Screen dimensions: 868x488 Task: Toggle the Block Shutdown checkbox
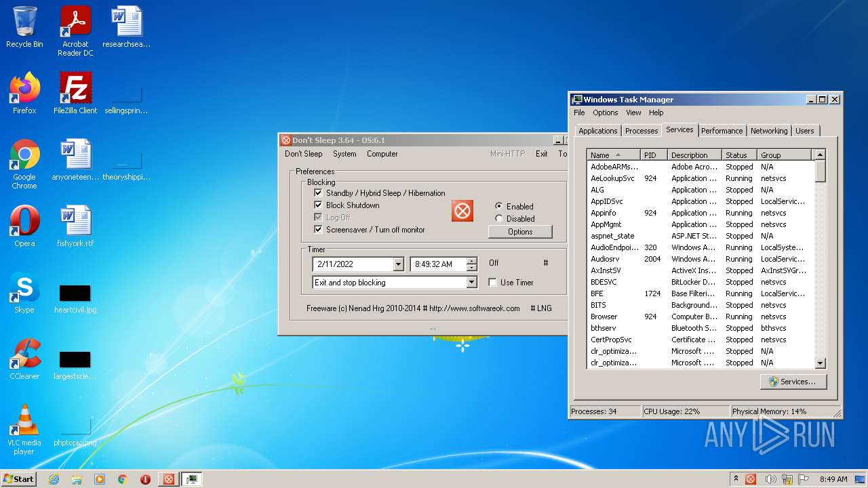click(x=318, y=205)
